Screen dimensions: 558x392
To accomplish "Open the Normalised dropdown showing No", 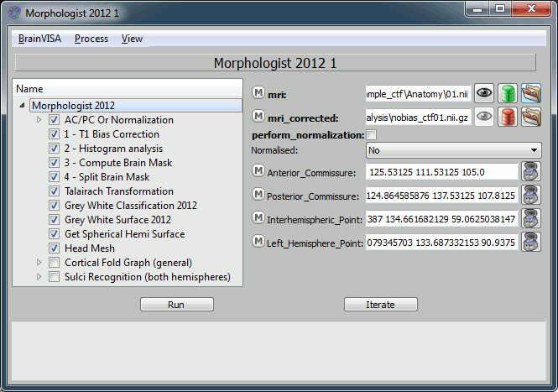I will [x=453, y=150].
